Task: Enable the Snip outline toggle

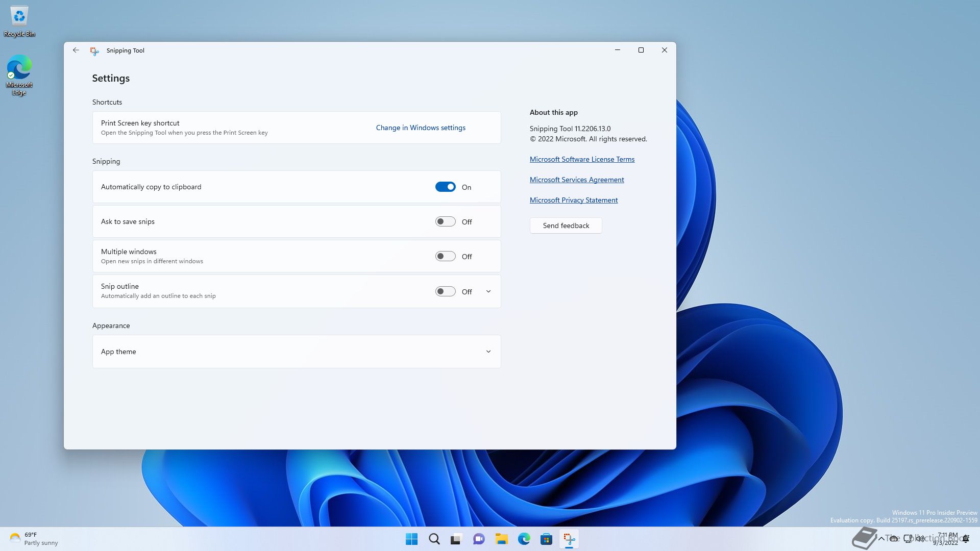Action: pos(445,291)
